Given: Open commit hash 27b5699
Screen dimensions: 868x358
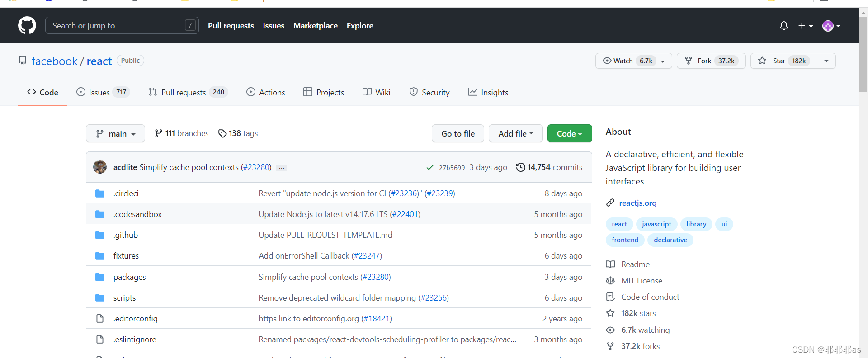Looking at the screenshot, I should 452,167.
